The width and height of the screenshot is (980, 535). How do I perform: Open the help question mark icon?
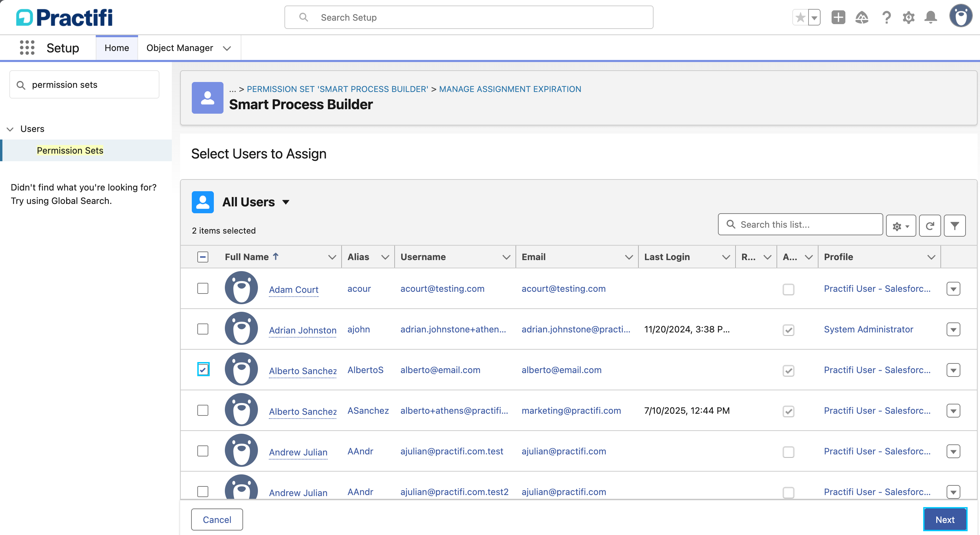tap(886, 18)
